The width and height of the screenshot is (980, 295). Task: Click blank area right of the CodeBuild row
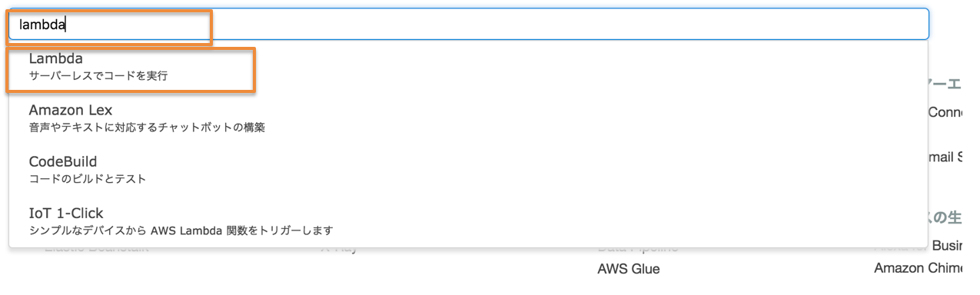(x=538, y=170)
